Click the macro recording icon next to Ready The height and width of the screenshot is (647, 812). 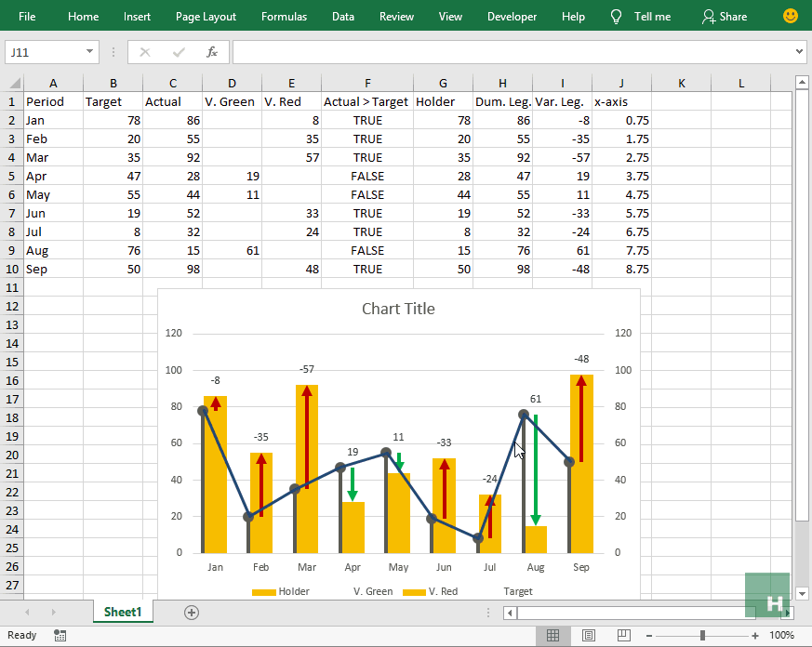(60, 635)
